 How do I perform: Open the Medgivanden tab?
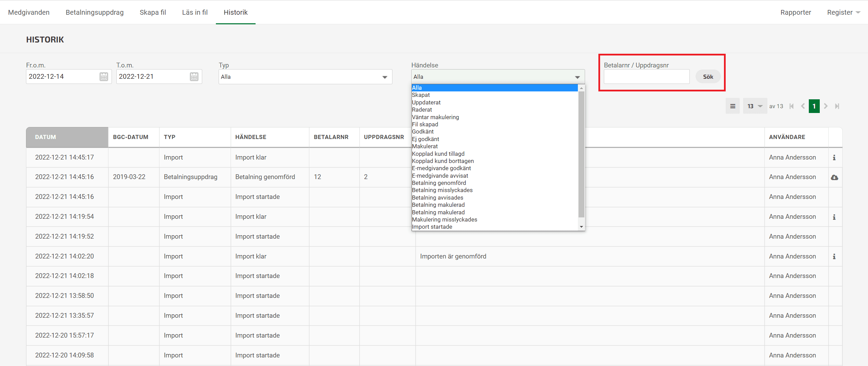coord(29,12)
